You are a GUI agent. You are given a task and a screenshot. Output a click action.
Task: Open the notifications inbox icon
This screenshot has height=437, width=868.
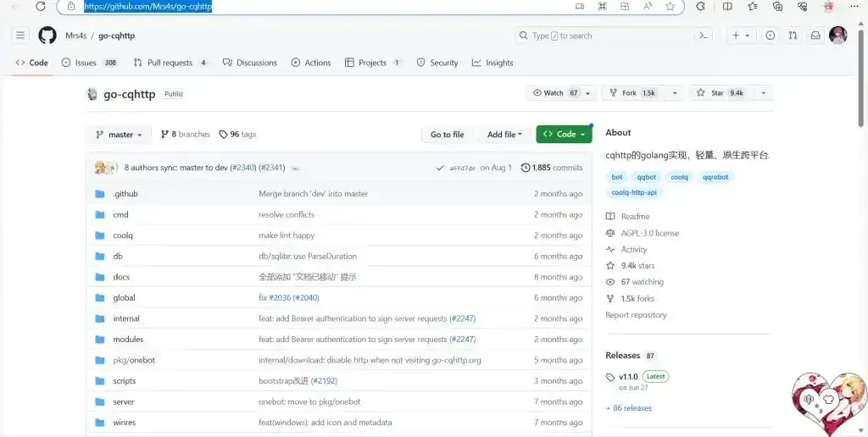point(815,36)
